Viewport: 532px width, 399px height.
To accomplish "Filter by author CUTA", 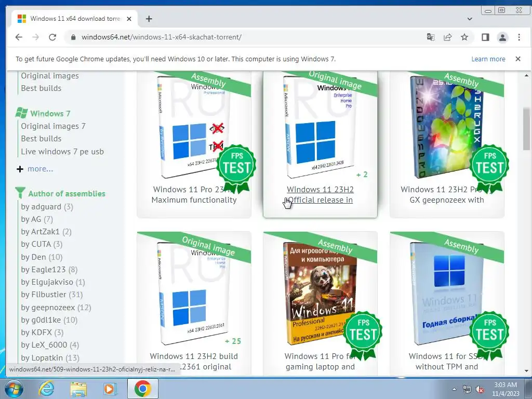I will tap(42, 244).
